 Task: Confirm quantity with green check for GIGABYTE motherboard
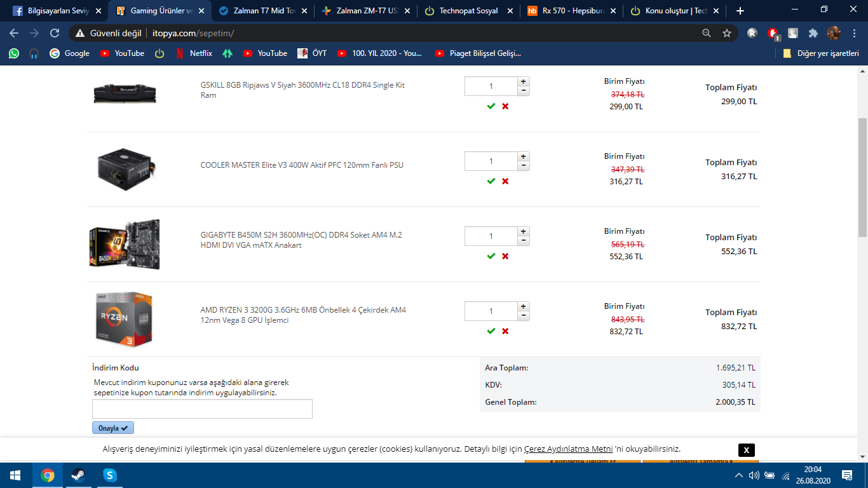(491, 256)
